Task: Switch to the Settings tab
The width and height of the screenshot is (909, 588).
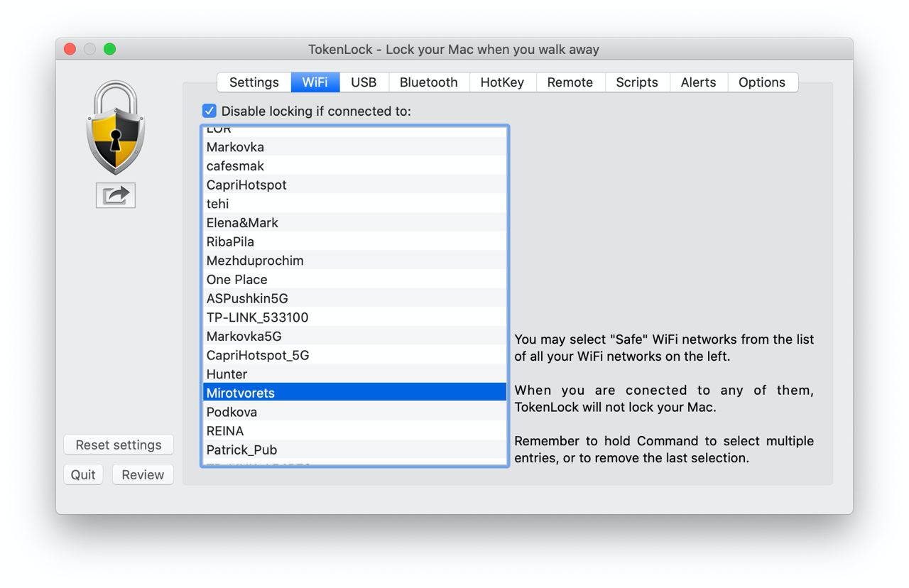Action: (x=254, y=82)
